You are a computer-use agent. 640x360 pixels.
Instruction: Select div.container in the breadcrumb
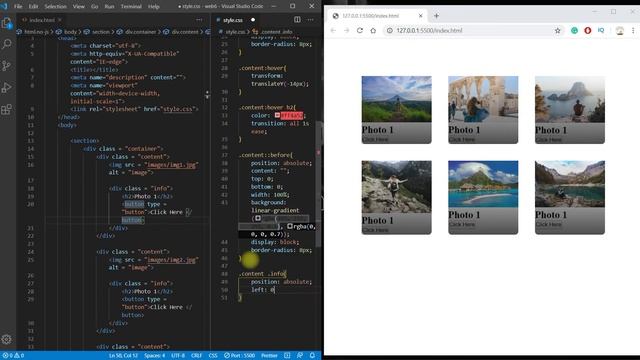coord(140,32)
